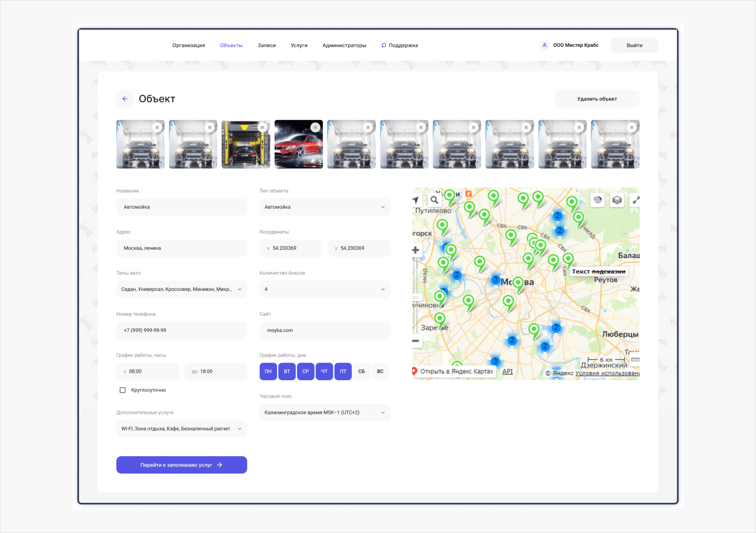Expand the Количество боксов dropdown
Viewport: 756px width, 533px height.
[x=325, y=289]
